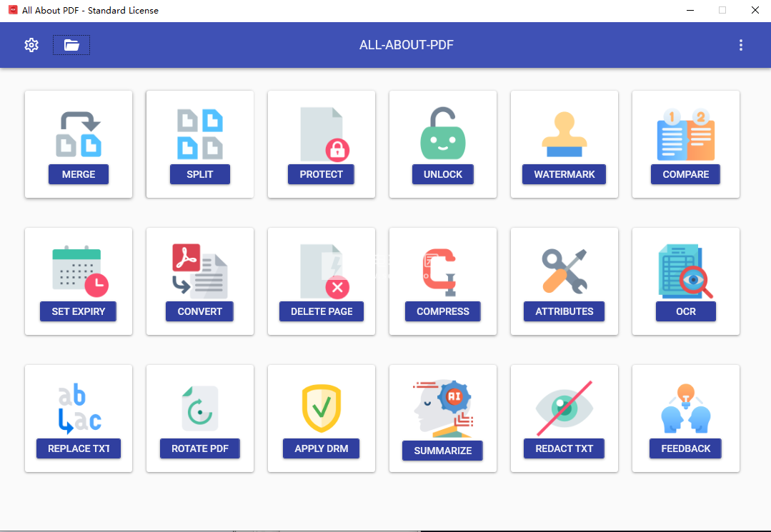This screenshot has height=532, width=771.
Task: Open the FEEDBACK button
Action: [686, 448]
